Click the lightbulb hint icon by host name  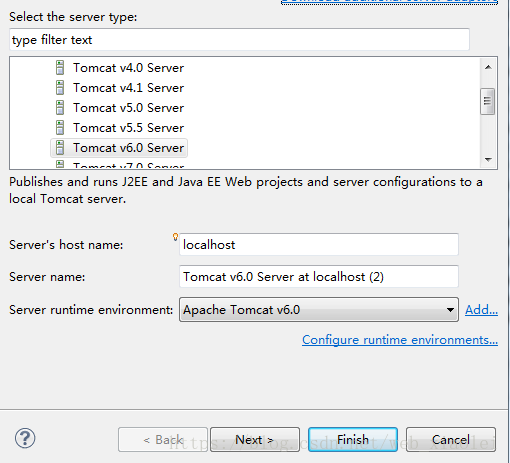click(175, 237)
